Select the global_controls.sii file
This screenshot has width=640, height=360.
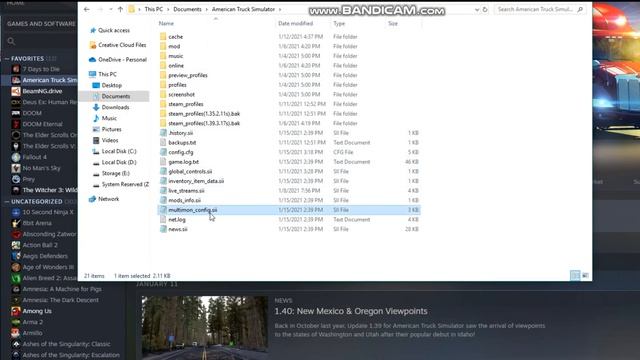[190, 171]
